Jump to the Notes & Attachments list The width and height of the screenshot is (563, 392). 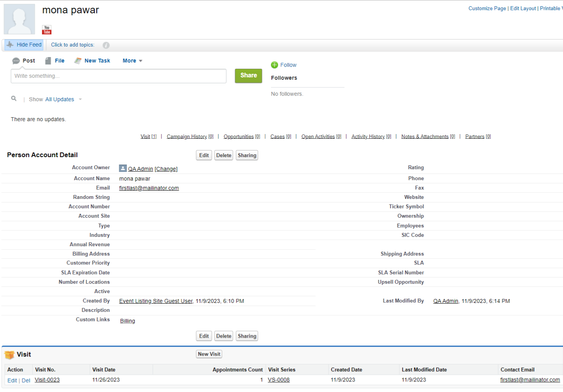(425, 137)
